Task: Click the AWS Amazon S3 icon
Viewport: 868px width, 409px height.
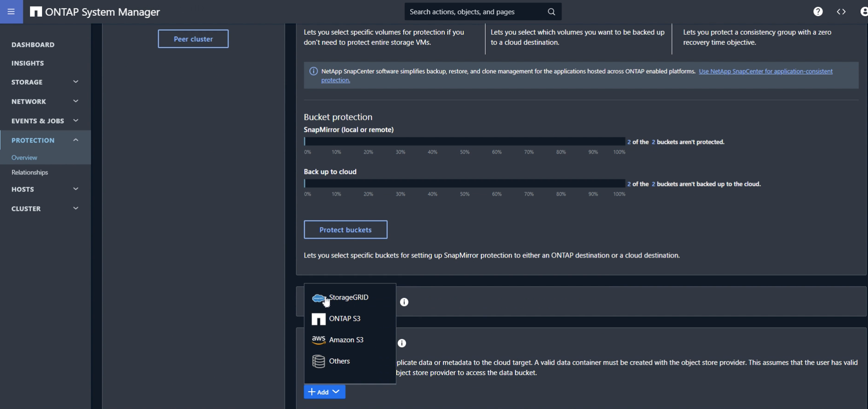Action: click(x=318, y=339)
